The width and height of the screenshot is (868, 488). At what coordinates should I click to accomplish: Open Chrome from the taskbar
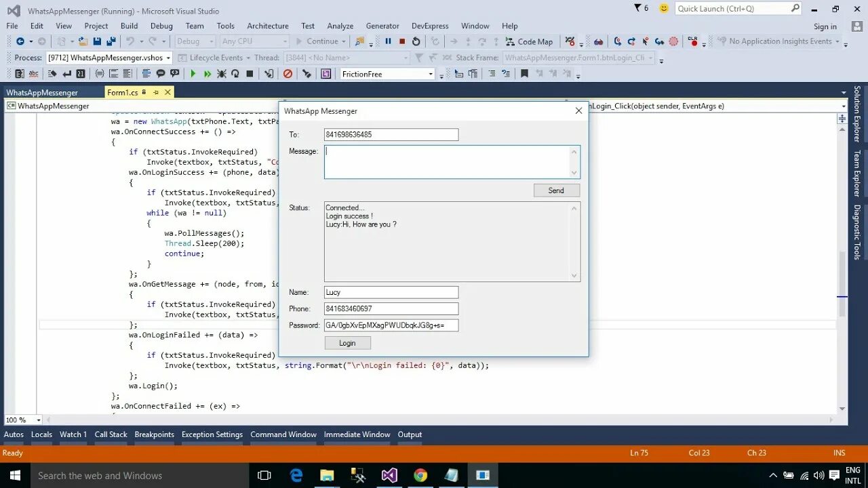pos(420,475)
